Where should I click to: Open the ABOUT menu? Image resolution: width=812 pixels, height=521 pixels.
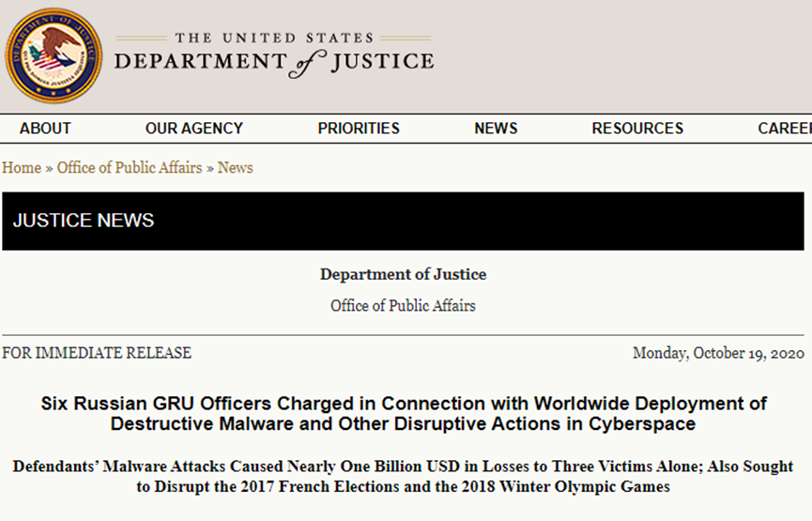pyautogui.click(x=45, y=129)
